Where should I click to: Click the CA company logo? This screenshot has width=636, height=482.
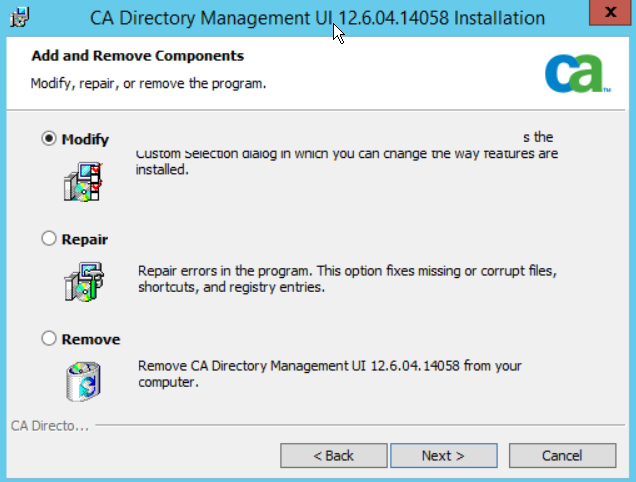[577, 73]
